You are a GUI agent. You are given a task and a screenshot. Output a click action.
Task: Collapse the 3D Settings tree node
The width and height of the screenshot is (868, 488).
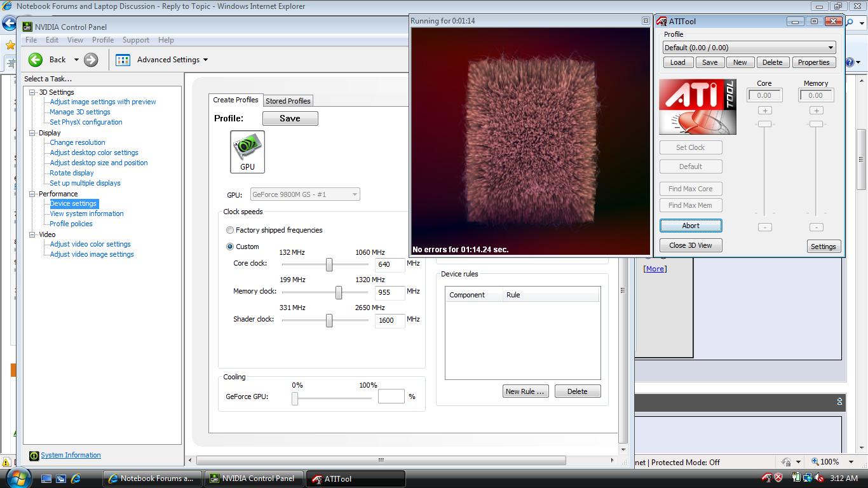[x=32, y=92]
